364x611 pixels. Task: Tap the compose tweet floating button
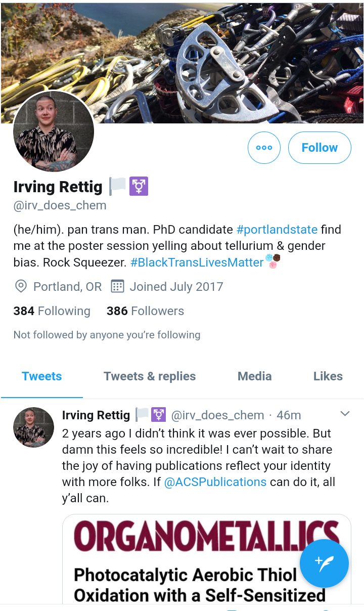324,562
